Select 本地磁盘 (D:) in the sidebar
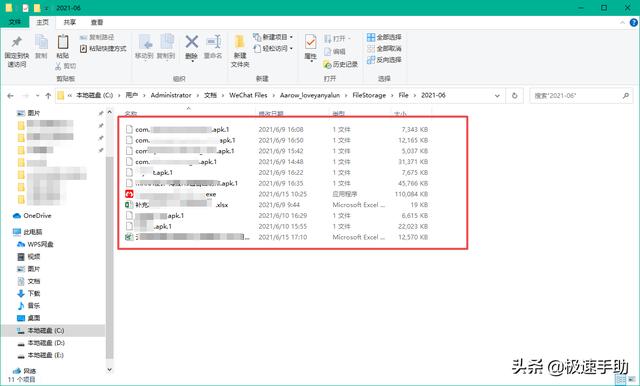Screen dimensions: 640x386 click(x=41, y=343)
